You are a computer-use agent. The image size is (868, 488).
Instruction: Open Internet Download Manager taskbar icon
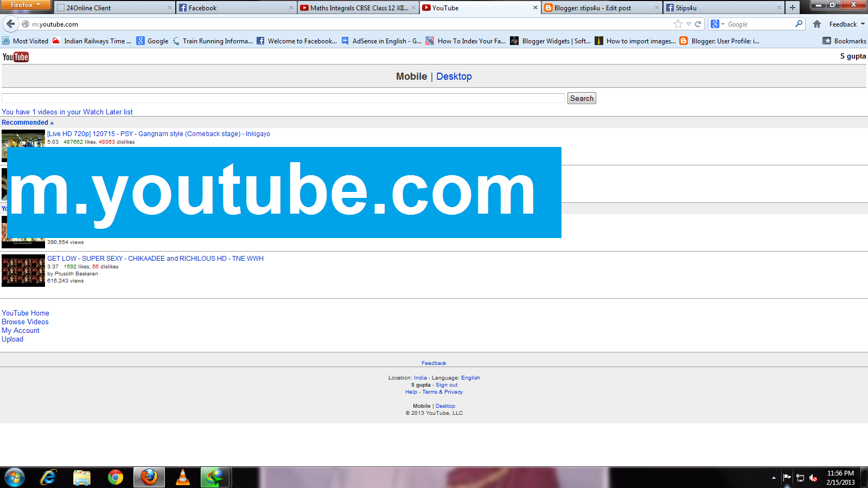[x=215, y=477]
